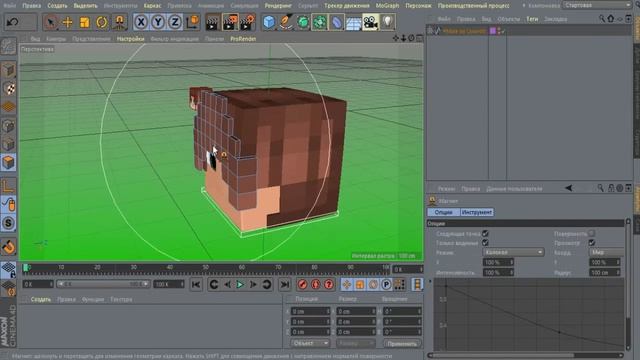
Task: Toggle the Поверхность option
Action: (591, 233)
